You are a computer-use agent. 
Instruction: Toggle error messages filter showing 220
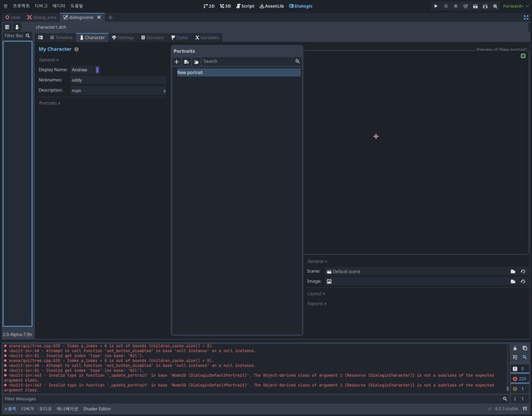[520, 379]
